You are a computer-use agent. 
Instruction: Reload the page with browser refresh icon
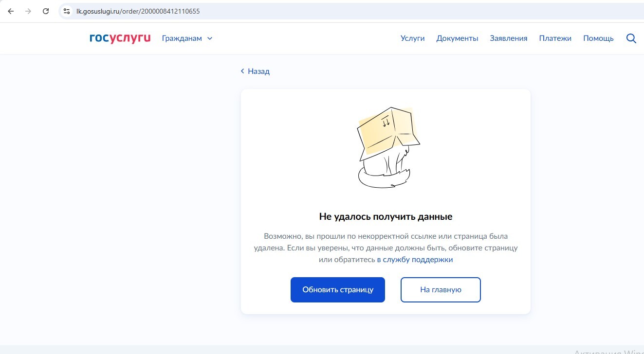coord(46,11)
